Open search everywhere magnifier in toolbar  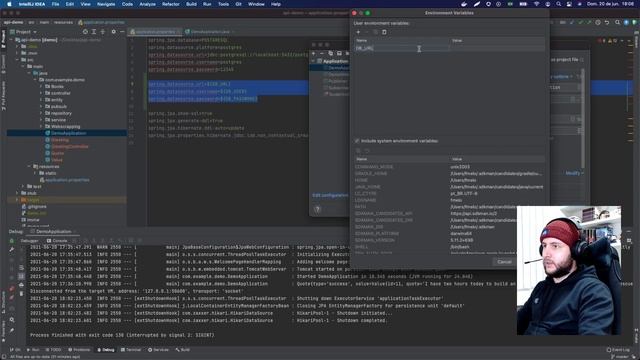(617, 22)
